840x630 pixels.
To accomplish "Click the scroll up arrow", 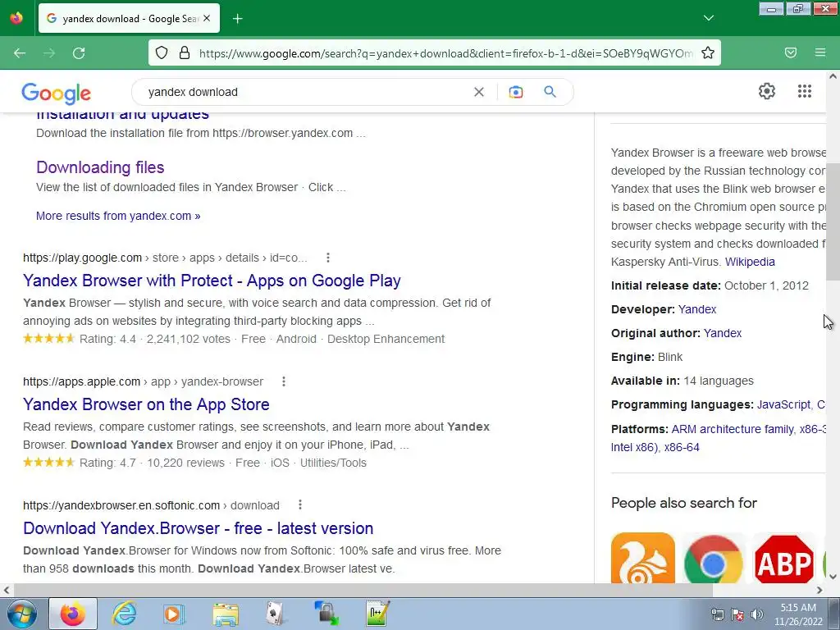I will (833, 76).
